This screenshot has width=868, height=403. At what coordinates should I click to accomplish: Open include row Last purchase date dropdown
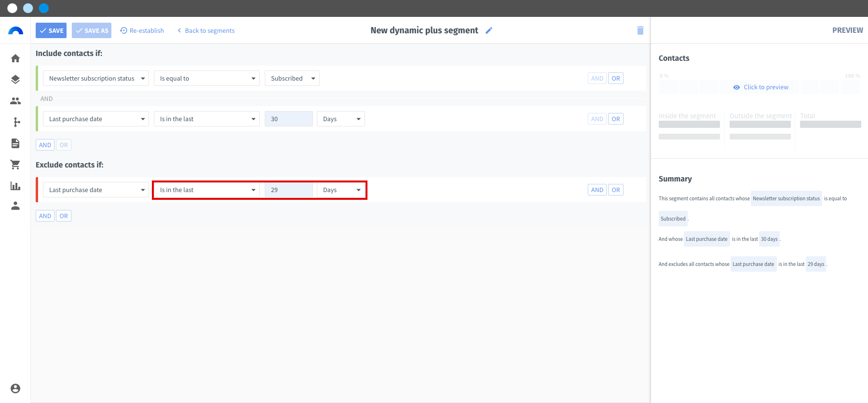pyautogui.click(x=96, y=119)
